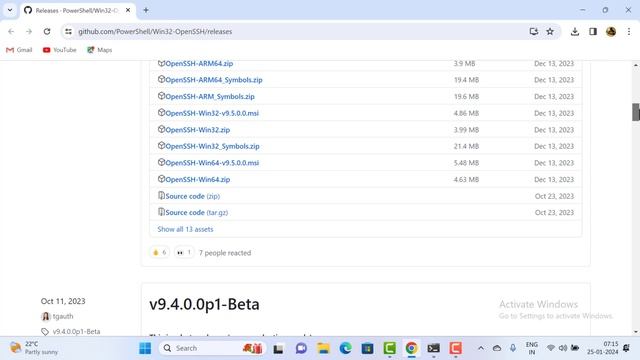The width and height of the screenshot is (640, 360).
Task: Close the Releases browser tab
Action: coord(128,10)
